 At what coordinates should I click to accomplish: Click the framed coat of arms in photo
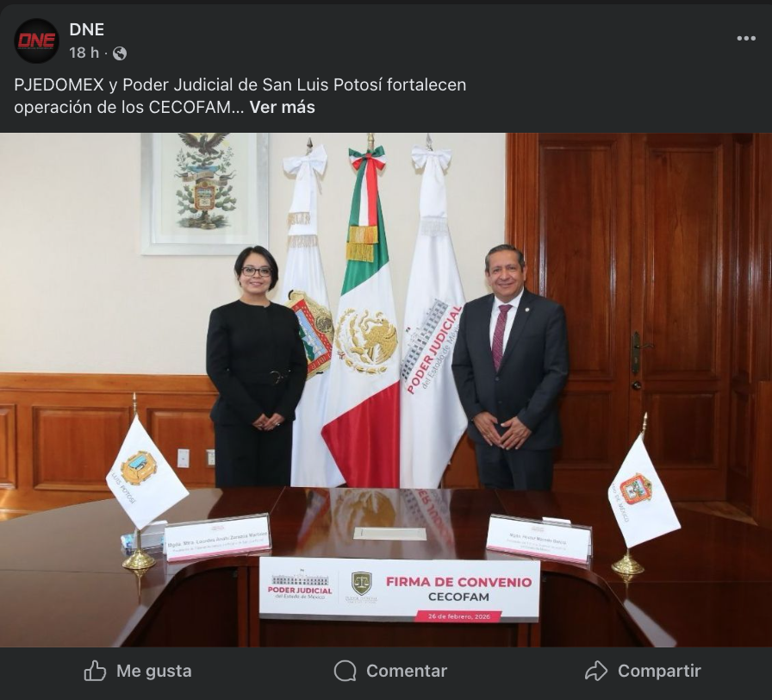[205, 194]
